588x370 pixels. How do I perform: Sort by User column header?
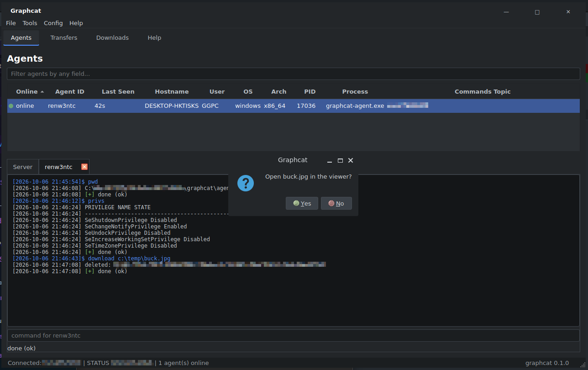tap(217, 92)
